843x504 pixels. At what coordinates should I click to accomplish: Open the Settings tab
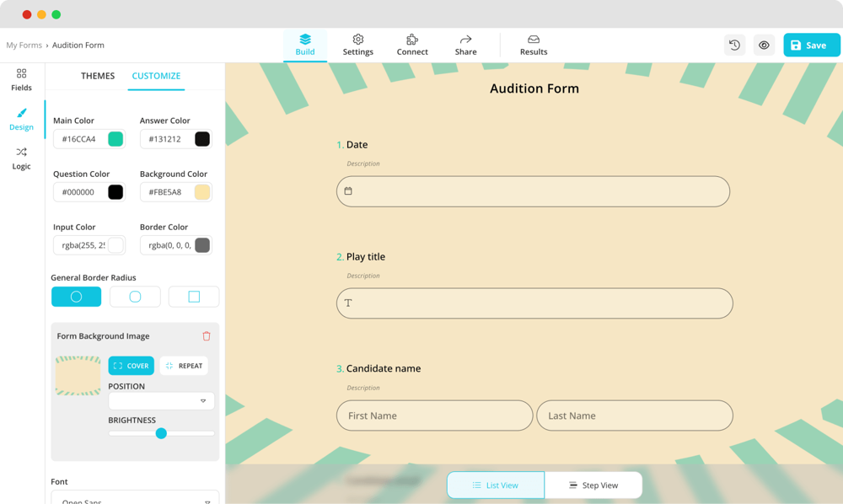[357, 45]
